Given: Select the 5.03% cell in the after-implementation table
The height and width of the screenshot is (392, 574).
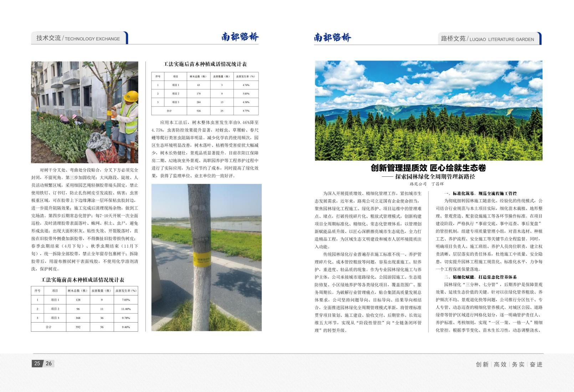Looking at the screenshot, I should click(x=246, y=94).
